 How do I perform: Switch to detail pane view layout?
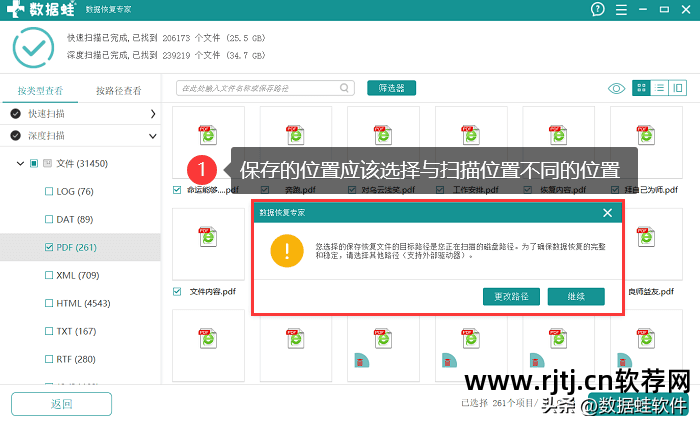678,88
